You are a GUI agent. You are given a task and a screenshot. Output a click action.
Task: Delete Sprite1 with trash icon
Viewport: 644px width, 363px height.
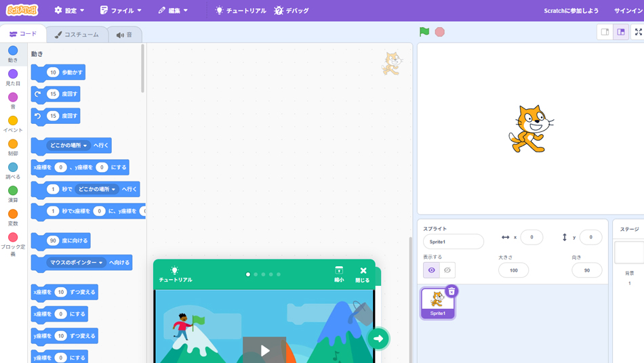451,291
